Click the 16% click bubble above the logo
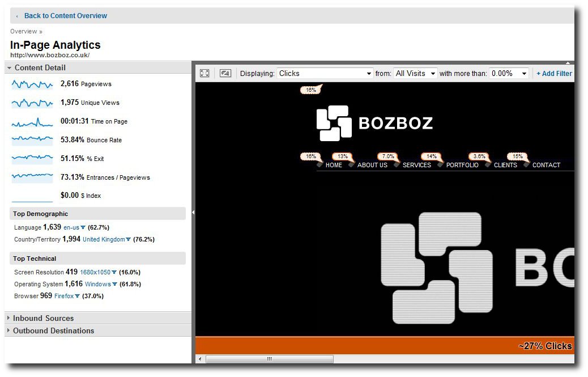 click(311, 90)
